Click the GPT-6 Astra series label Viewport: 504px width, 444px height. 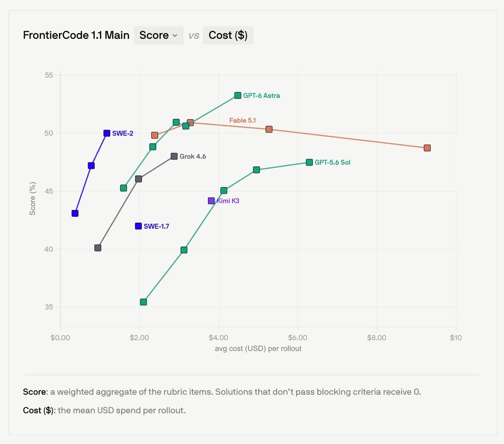[261, 95]
